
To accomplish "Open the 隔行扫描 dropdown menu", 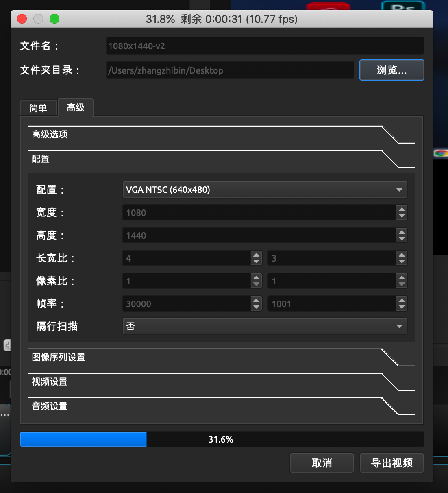I will coord(265,326).
